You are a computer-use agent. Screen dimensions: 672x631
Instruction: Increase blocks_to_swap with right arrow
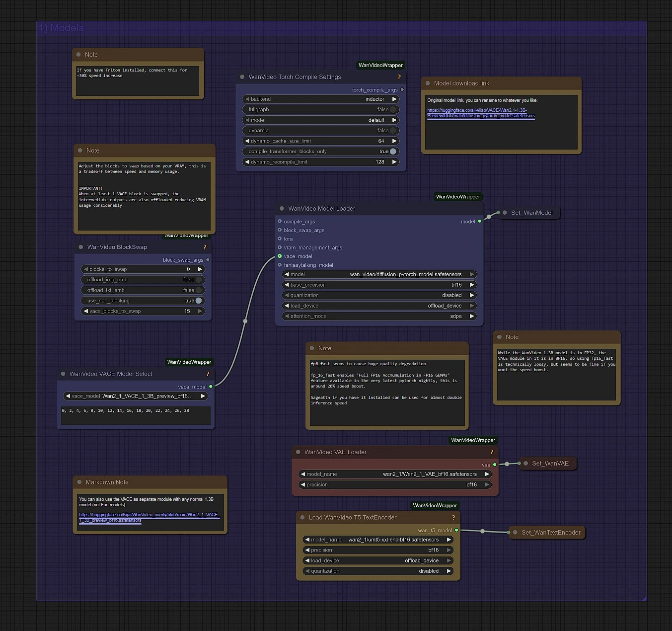coord(200,269)
